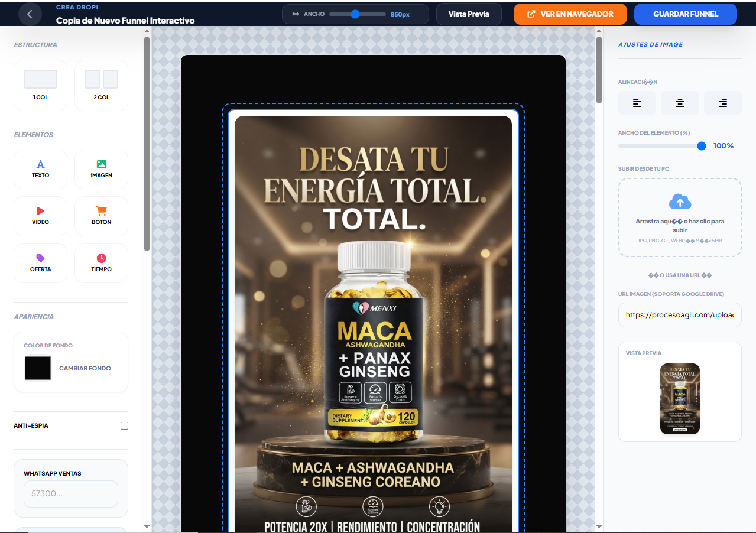Click the canvas vertical scrollbar
Image resolution: width=756 pixels, height=533 pixels.
coord(599,70)
